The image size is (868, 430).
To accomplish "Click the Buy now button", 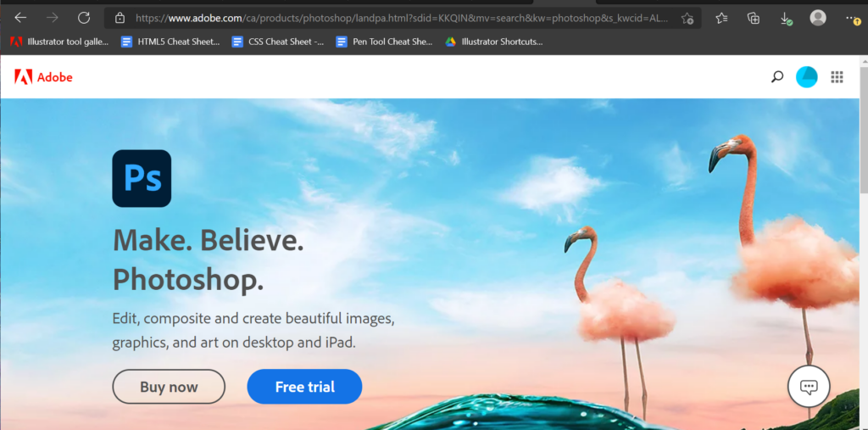I will [x=169, y=387].
